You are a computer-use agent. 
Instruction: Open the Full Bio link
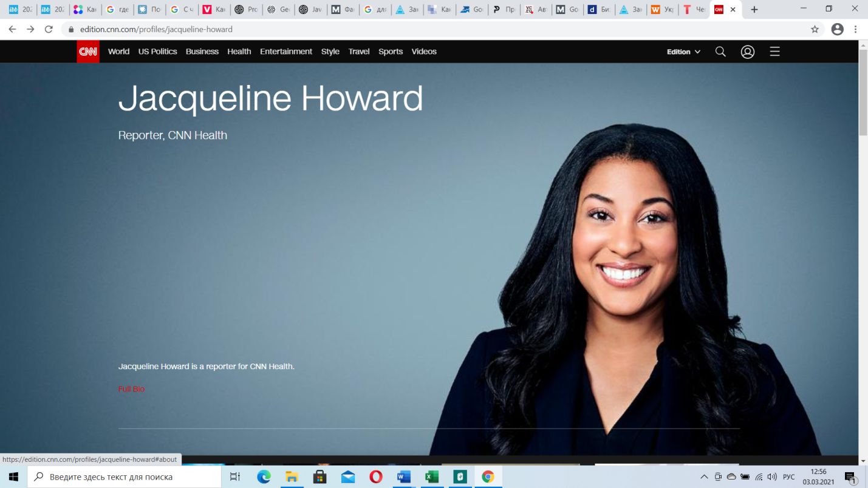[x=131, y=389]
